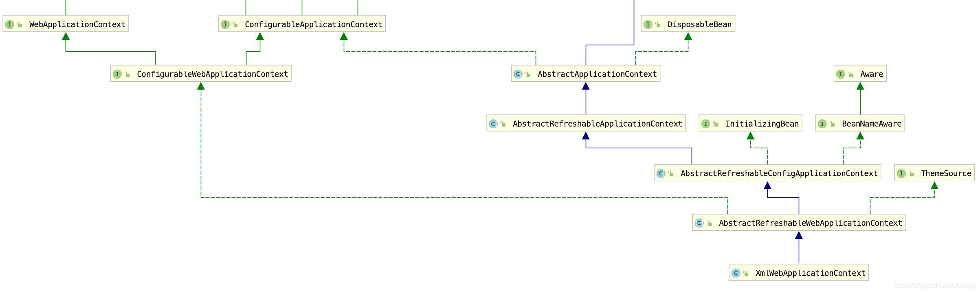Click the abstract class icon beside AbstractRefreshableApplicationContext
Screen dimensions: 980x293
[493, 124]
